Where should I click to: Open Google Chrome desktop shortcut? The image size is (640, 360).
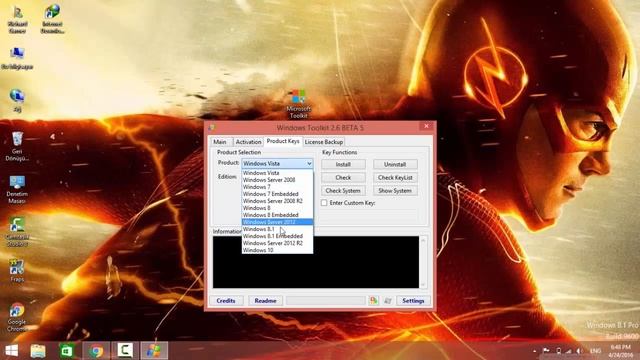[17, 318]
